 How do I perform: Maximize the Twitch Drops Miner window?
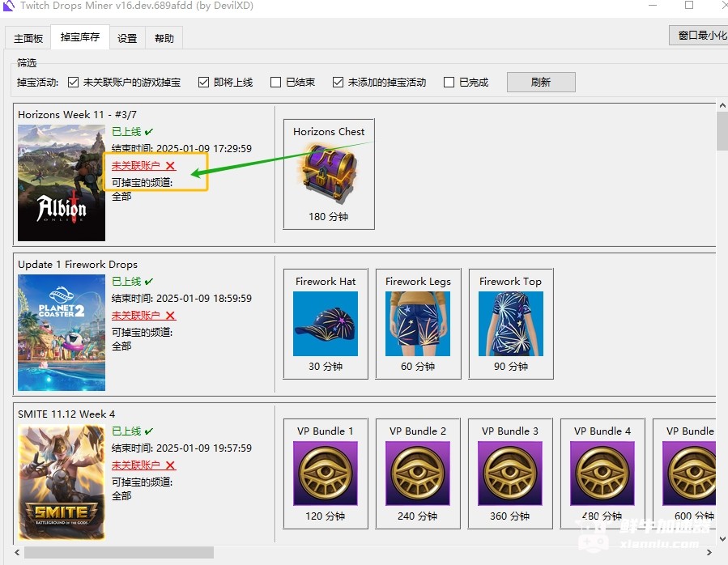tap(689, 5)
